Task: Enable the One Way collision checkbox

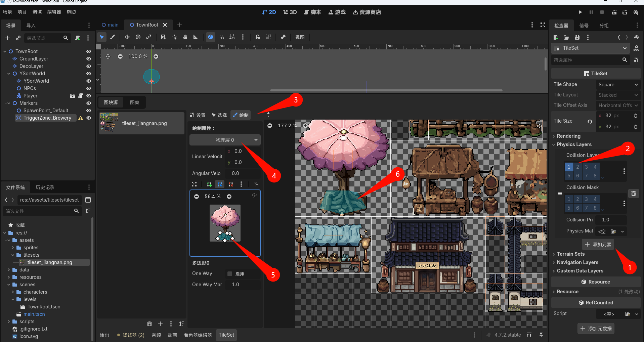Action: (230, 274)
